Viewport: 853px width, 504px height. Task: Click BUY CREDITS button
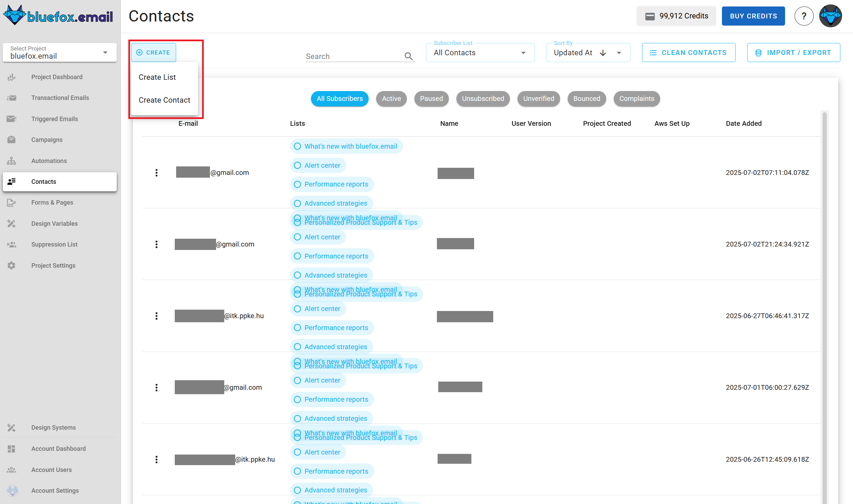[753, 16]
